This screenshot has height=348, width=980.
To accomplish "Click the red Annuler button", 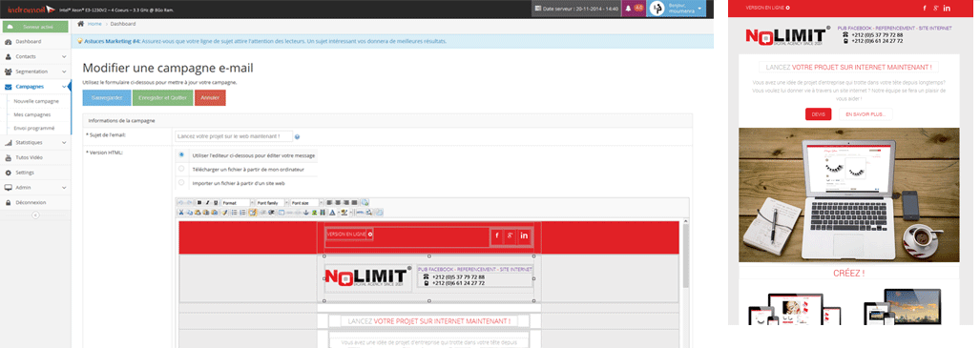I will point(210,98).
